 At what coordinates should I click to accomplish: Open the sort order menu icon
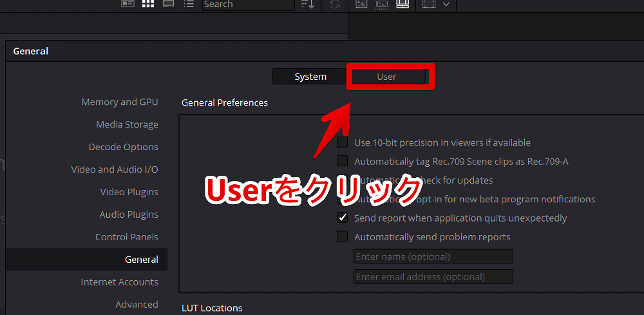coord(307,4)
